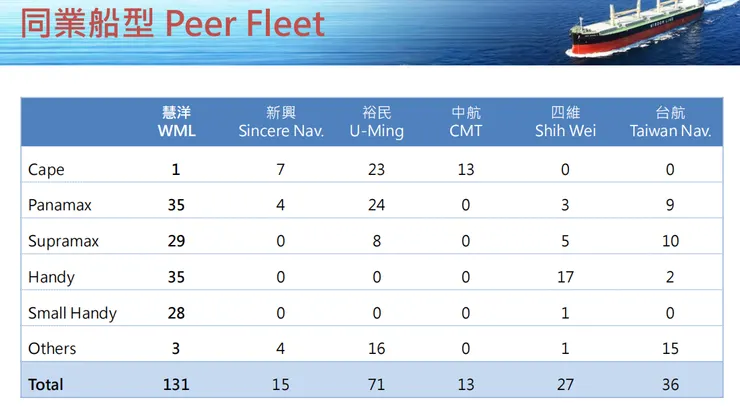This screenshot has height=412, width=740.
Task: Select the Total row label
Action: point(46,384)
